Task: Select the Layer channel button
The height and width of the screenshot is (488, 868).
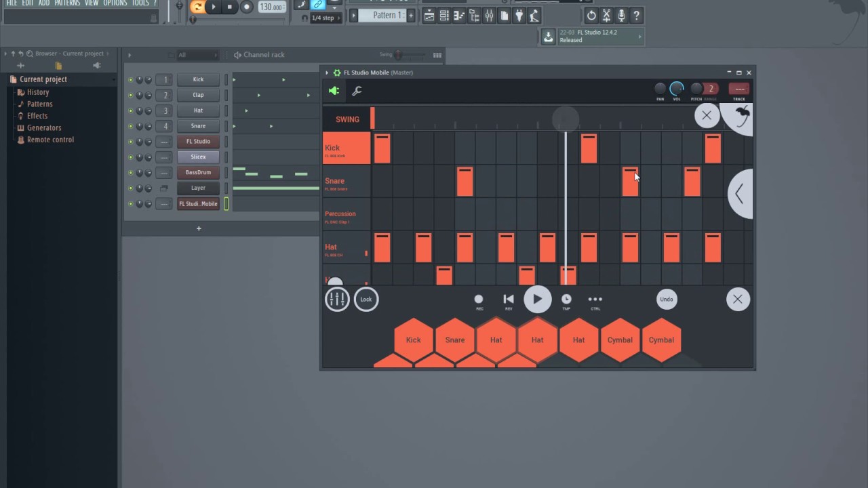Action: (198, 188)
